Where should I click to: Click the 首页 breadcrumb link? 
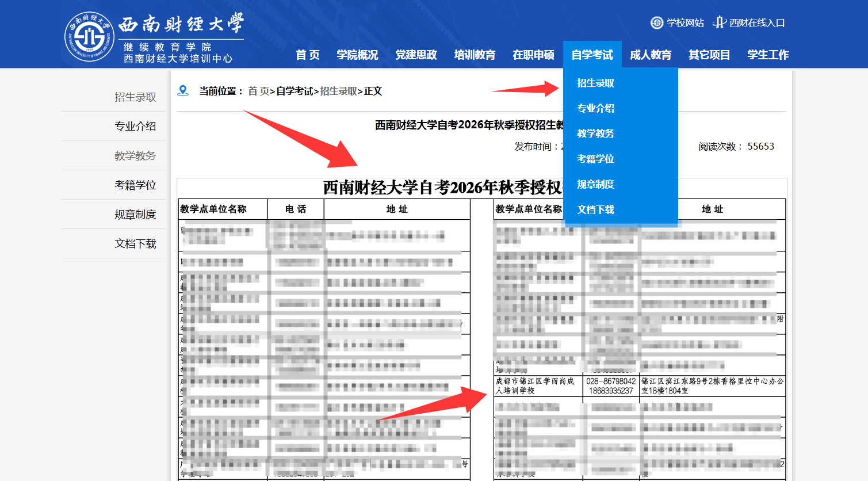tap(258, 91)
